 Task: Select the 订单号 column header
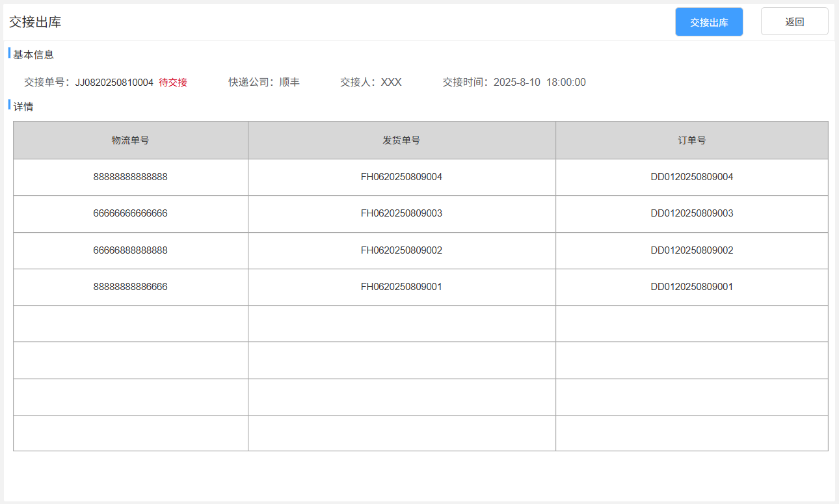click(x=691, y=140)
